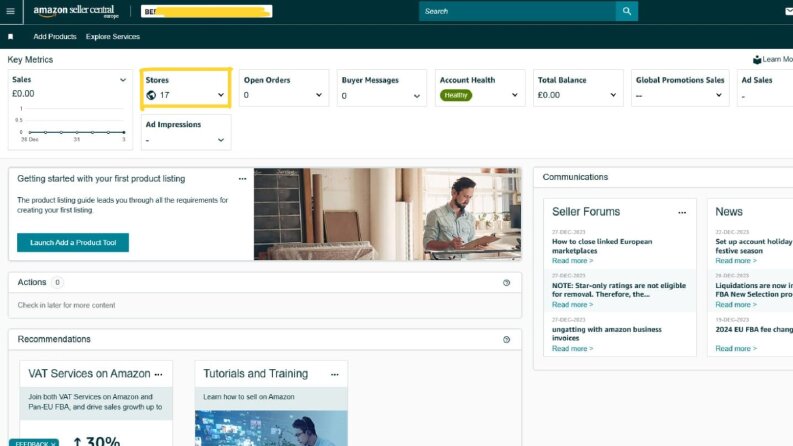Open Seller Forums more options menu
Screen dimensions: 793x446
[x=682, y=213]
